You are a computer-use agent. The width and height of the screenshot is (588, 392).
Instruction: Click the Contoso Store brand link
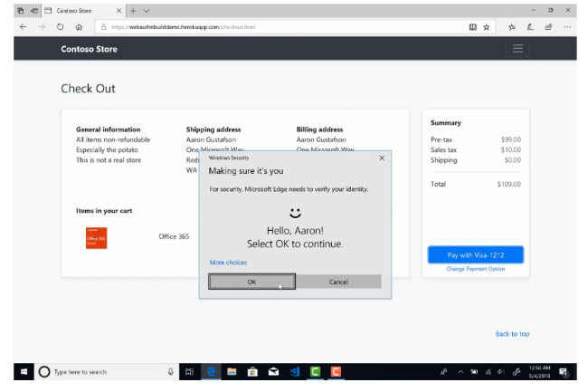[x=89, y=49]
